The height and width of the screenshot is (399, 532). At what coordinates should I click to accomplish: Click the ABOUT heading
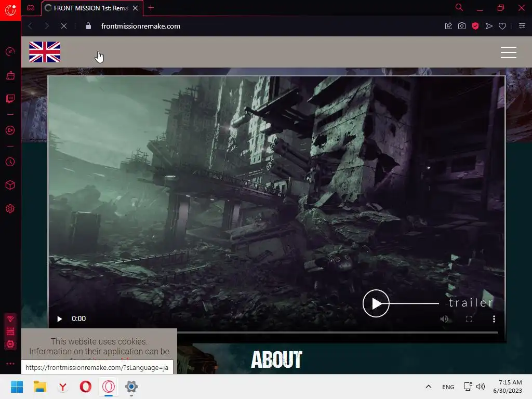coord(276,360)
